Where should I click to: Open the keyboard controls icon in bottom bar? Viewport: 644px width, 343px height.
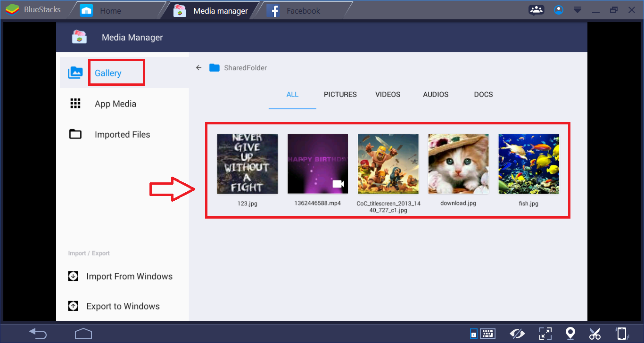coord(482,334)
